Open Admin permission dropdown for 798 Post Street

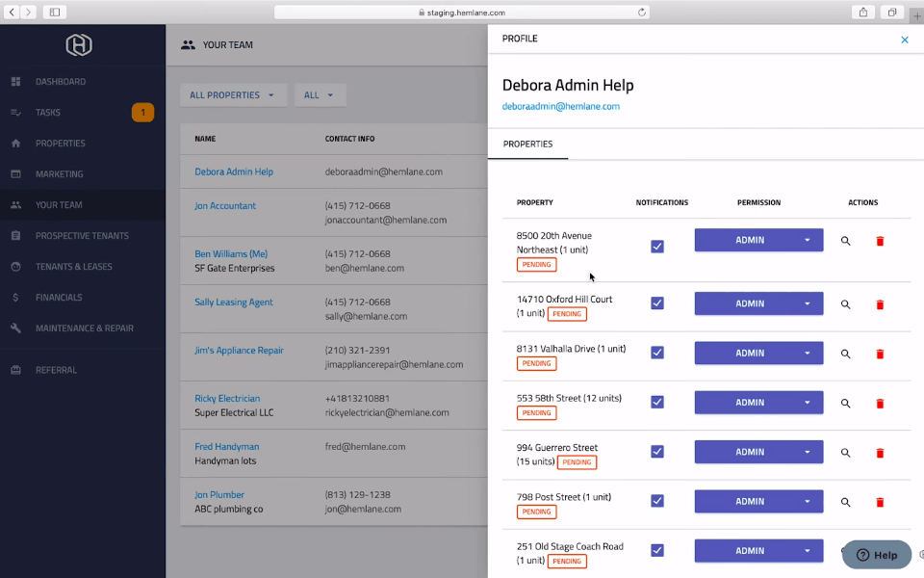758,501
